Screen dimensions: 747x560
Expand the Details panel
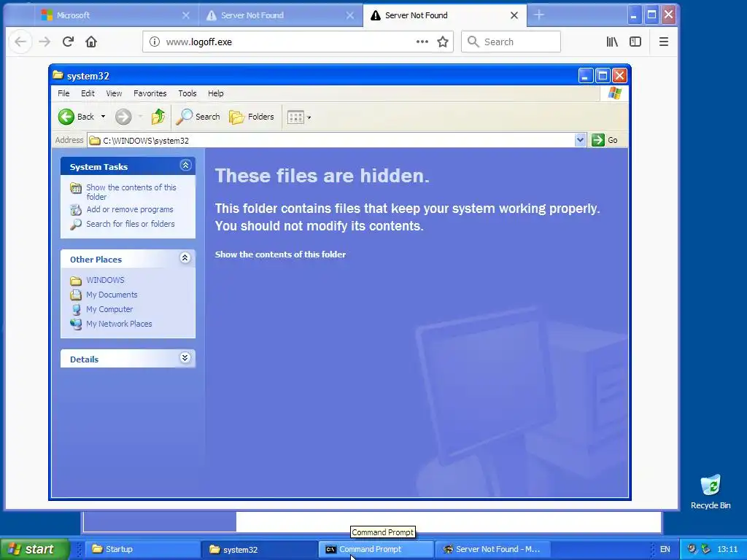click(x=185, y=358)
